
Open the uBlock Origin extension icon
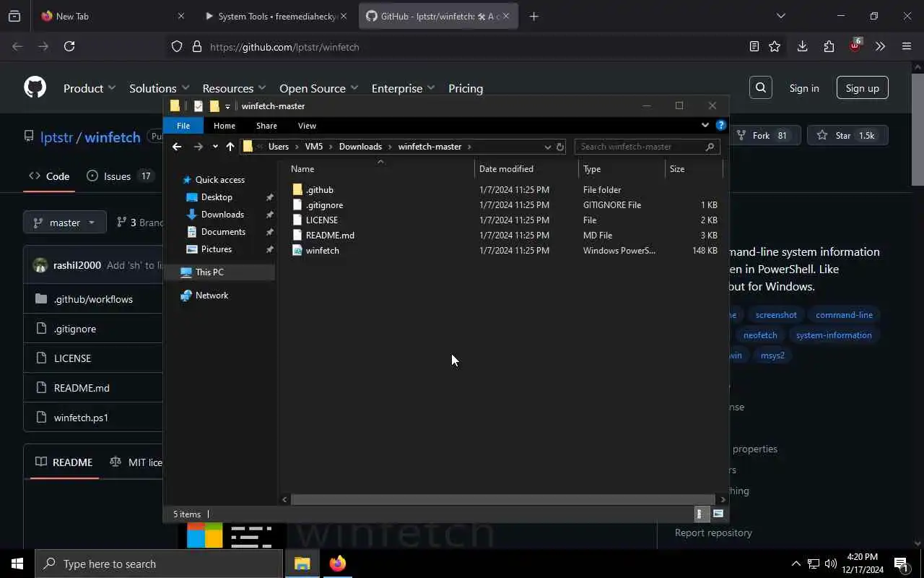pyautogui.click(x=855, y=46)
